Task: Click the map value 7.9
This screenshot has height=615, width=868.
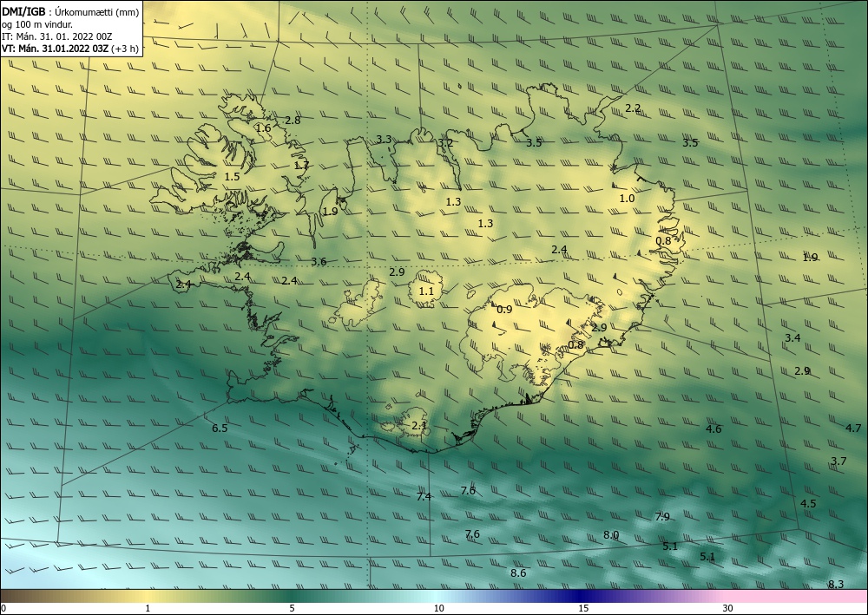Action: click(662, 517)
